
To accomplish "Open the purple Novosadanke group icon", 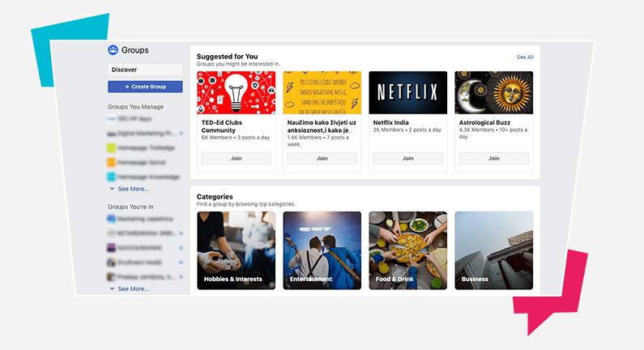I will pos(111,248).
